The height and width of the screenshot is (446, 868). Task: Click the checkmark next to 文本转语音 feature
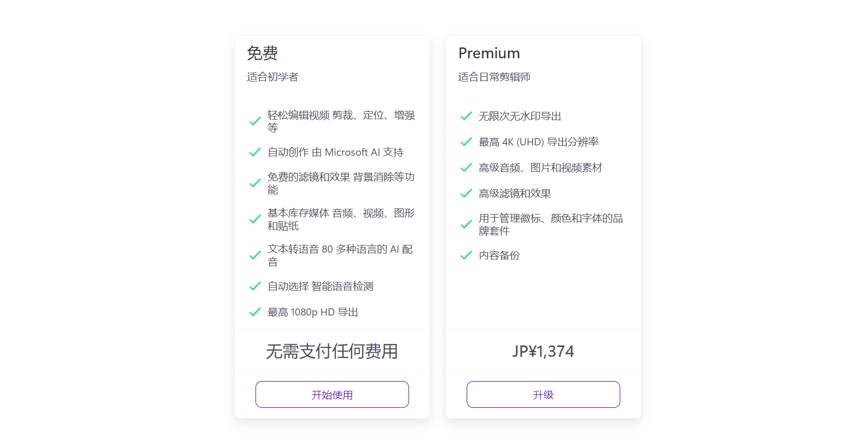coord(254,255)
